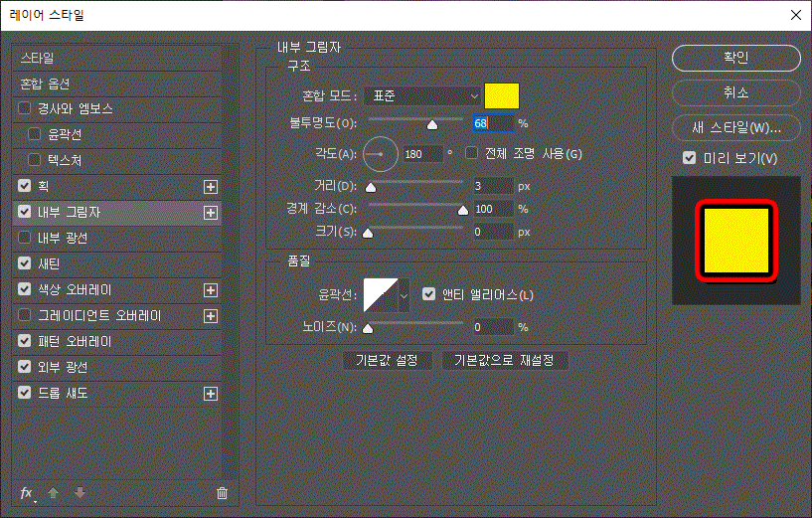Open 새틴 settings row
Screen dimensions: 812x518
[117, 263]
